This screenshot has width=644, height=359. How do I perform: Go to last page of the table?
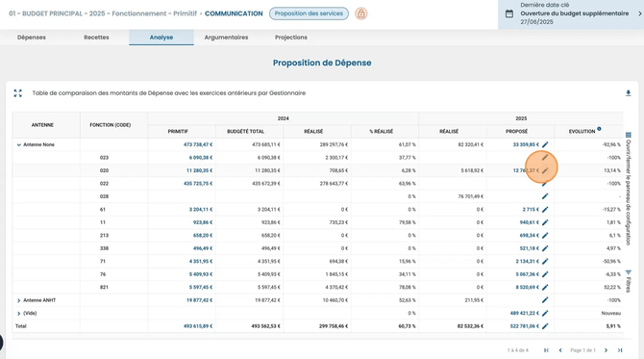620,350
